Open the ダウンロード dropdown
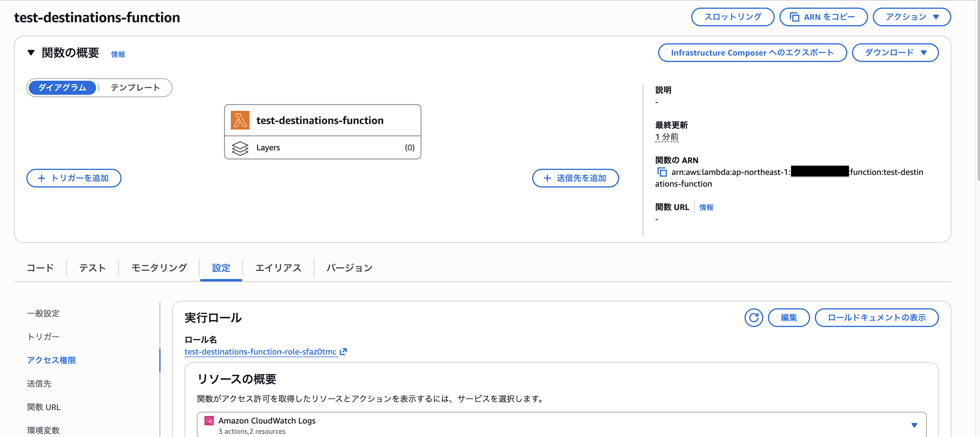This screenshot has height=437, width=980. (895, 52)
